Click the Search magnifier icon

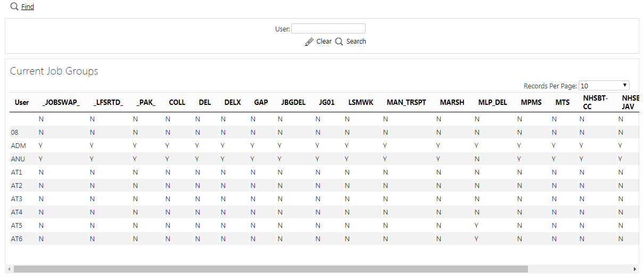coord(339,42)
